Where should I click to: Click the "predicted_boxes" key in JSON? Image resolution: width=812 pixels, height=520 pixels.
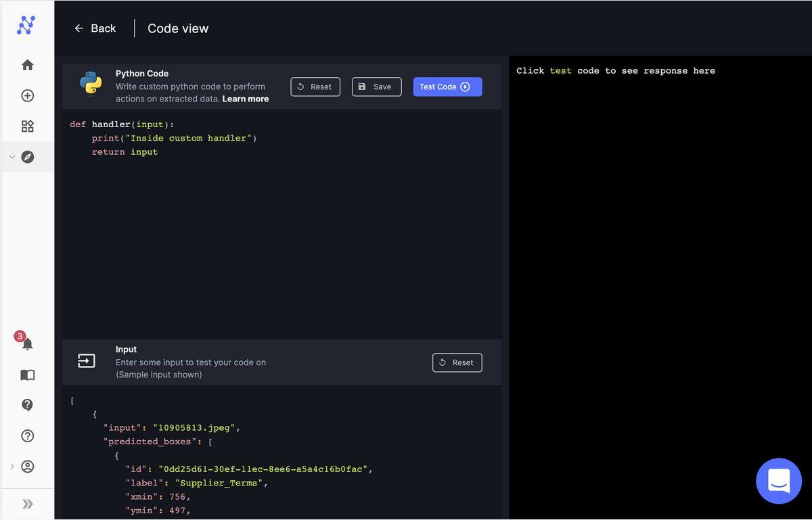coord(150,442)
